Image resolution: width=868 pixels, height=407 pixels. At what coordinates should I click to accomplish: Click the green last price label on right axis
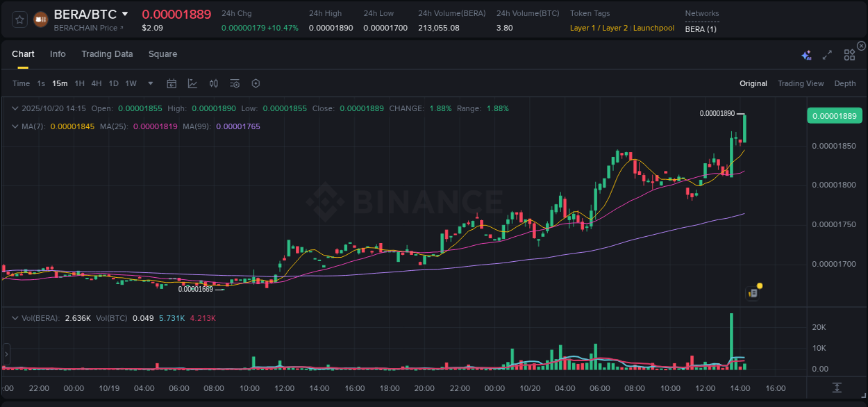834,115
